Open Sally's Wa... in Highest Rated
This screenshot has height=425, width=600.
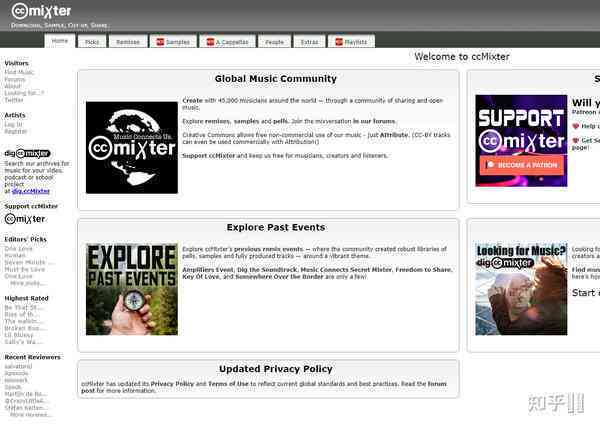coord(23,342)
